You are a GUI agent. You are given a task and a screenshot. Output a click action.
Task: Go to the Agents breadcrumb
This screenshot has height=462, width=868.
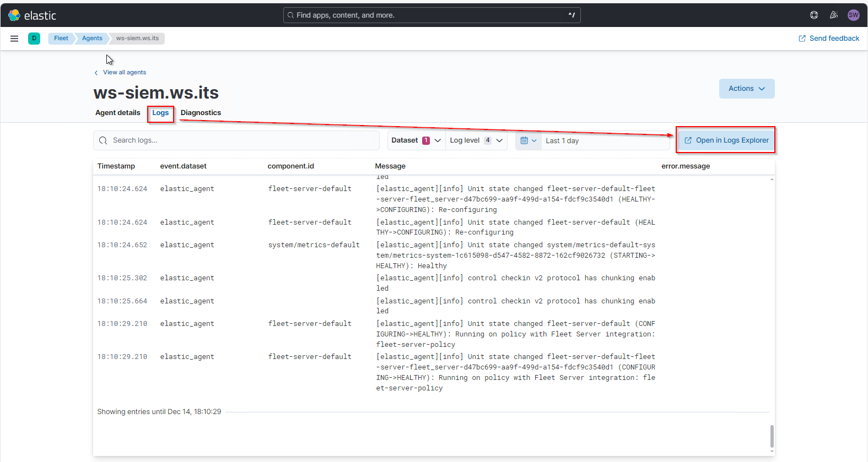click(x=92, y=39)
